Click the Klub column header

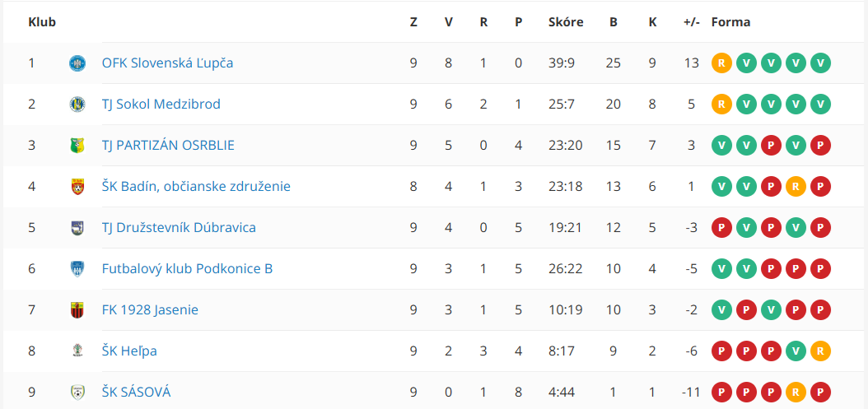click(x=42, y=23)
